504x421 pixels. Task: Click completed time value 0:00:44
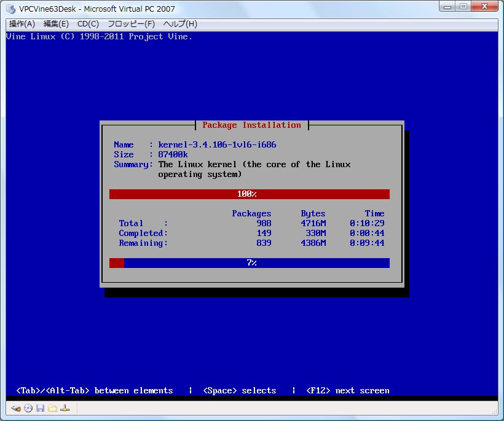[367, 234]
